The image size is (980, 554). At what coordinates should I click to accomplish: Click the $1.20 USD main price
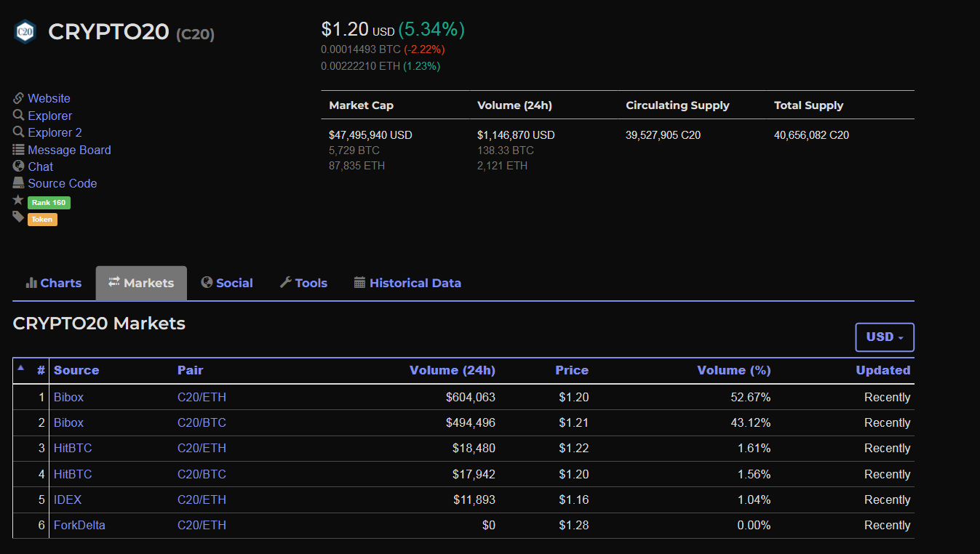pos(357,30)
